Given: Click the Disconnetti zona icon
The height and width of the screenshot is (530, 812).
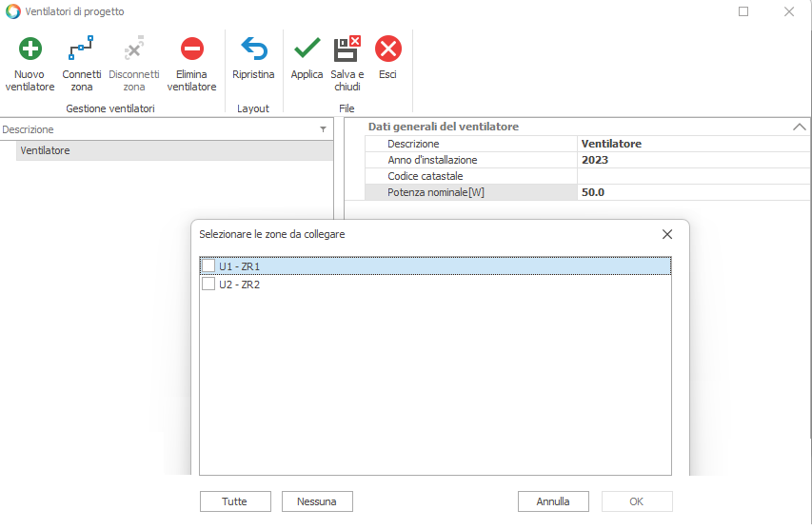Looking at the screenshot, I should coord(134,49).
